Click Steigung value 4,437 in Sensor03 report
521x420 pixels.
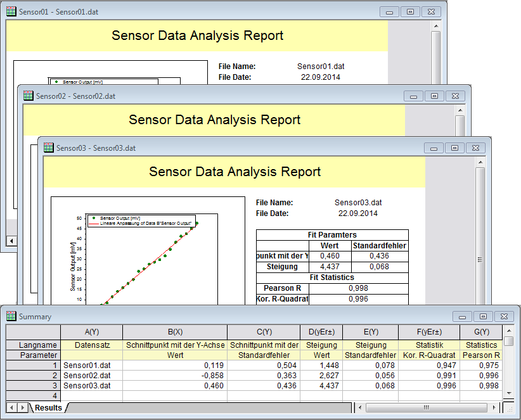[330, 267]
